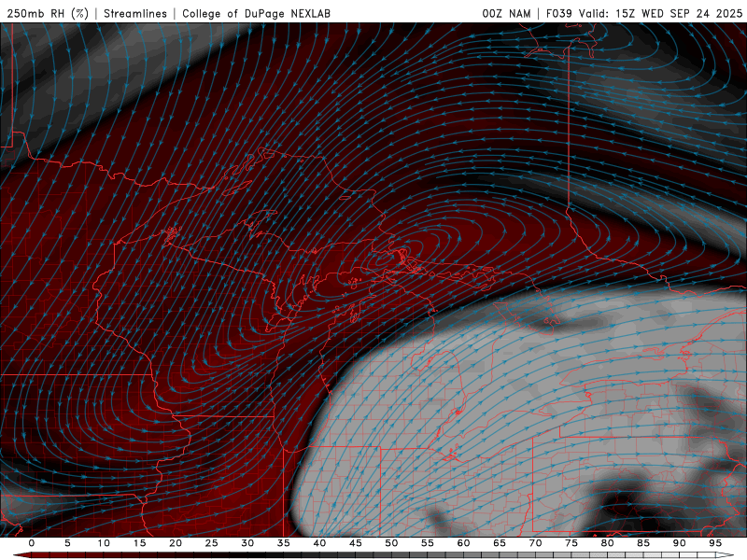Click the "75" color scale label
This screenshot has height=560, width=747.
(571, 543)
